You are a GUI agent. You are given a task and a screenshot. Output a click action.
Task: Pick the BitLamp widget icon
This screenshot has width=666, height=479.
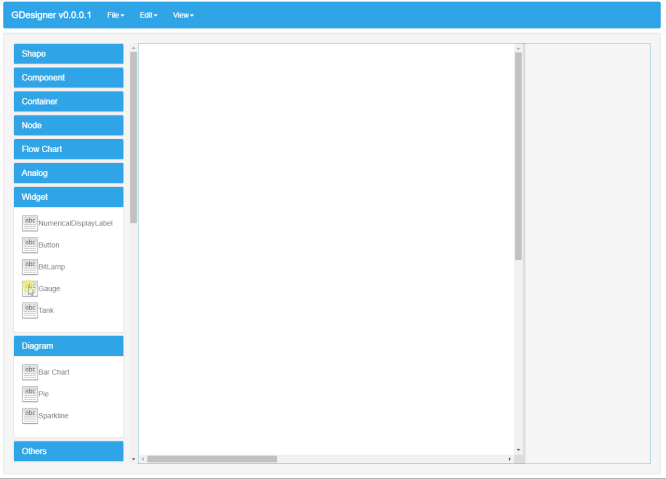tap(29, 267)
